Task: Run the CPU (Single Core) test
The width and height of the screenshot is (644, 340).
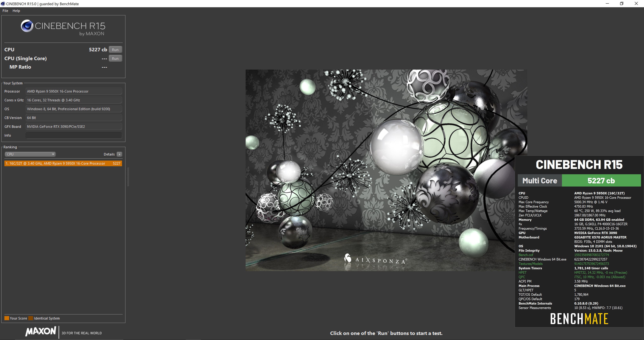Action: (115, 58)
